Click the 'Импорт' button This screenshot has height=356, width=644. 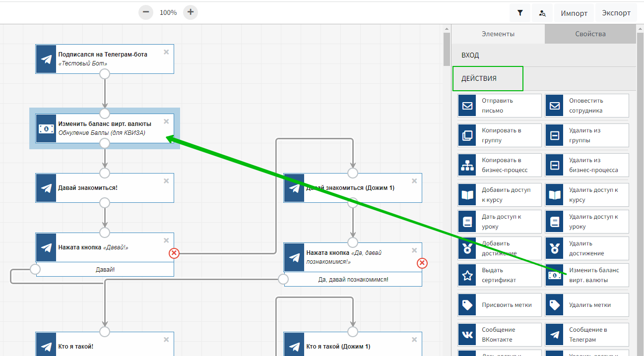(x=574, y=13)
